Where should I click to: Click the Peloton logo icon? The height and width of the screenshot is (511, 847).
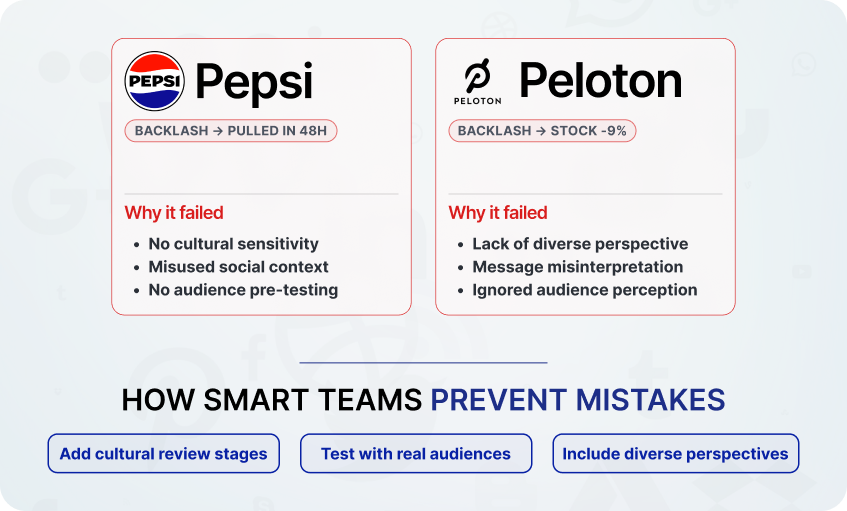point(477,80)
